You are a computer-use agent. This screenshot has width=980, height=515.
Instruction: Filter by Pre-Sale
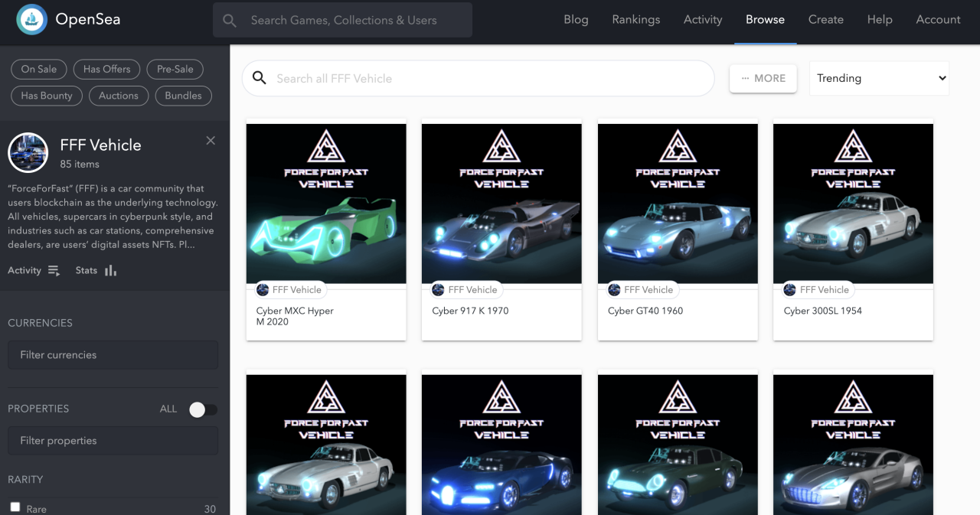[x=175, y=69]
